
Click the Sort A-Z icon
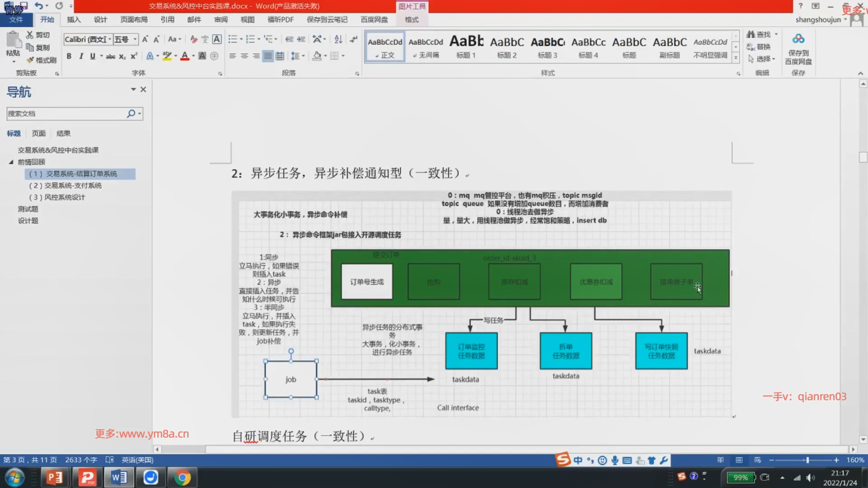point(338,39)
